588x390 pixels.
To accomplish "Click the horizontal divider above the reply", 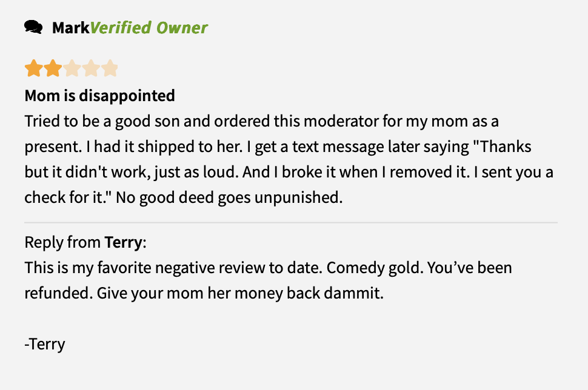I will (x=291, y=222).
